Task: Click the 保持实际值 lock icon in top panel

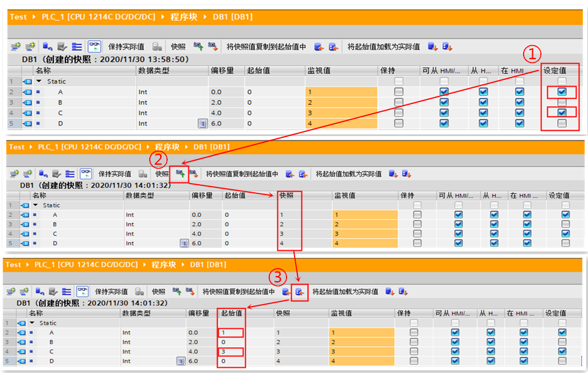Action: (157, 46)
